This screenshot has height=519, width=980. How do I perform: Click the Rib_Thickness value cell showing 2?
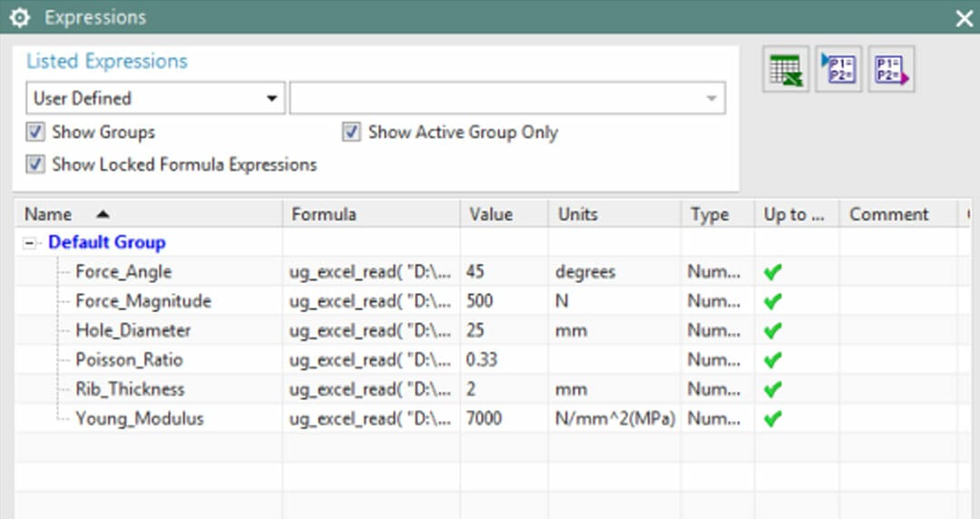472,389
